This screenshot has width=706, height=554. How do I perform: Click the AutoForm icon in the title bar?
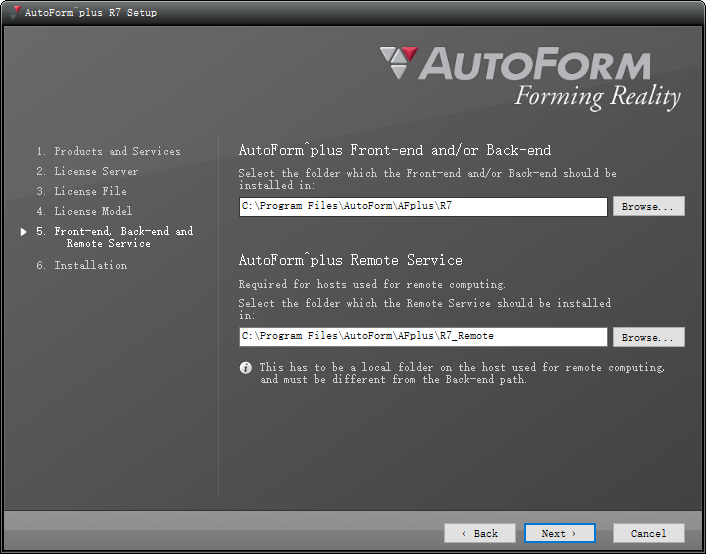click(x=14, y=12)
